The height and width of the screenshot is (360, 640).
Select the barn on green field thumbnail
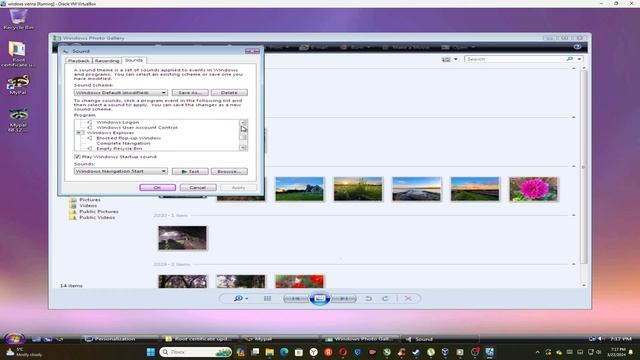(x=300, y=189)
